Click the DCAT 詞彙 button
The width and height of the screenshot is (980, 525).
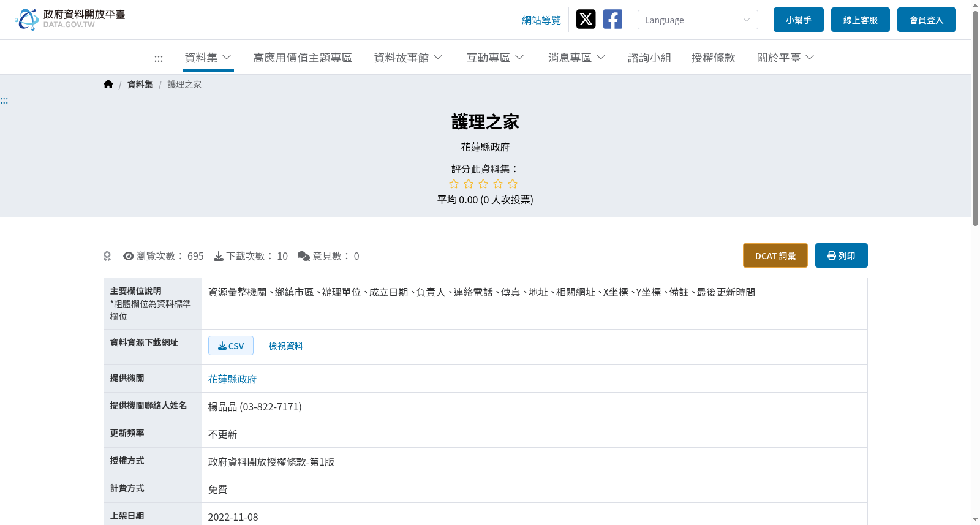tap(775, 255)
